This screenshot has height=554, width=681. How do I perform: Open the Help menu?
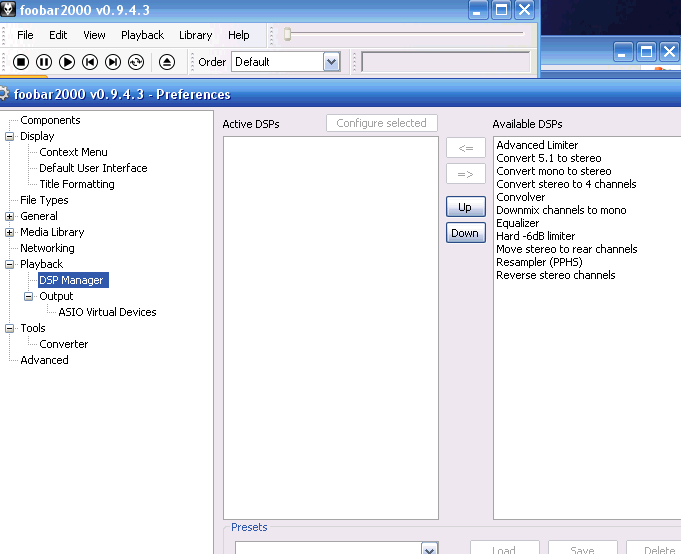pyautogui.click(x=238, y=35)
